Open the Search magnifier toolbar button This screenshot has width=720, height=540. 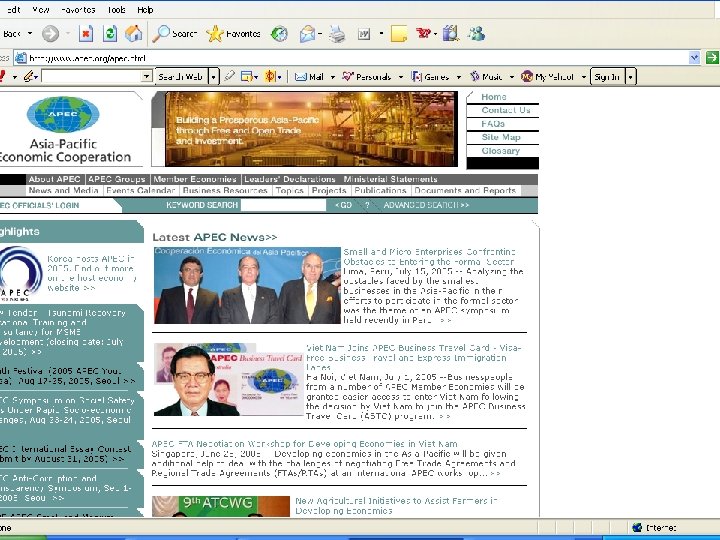[x=174, y=34]
